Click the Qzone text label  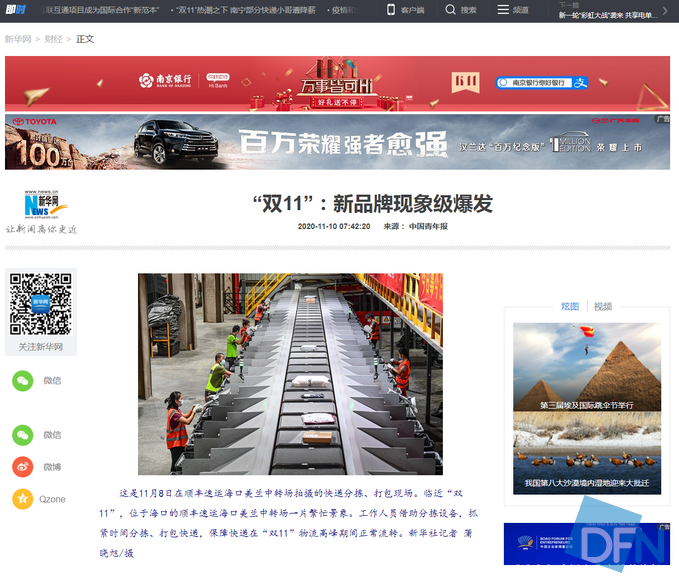tap(52, 499)
